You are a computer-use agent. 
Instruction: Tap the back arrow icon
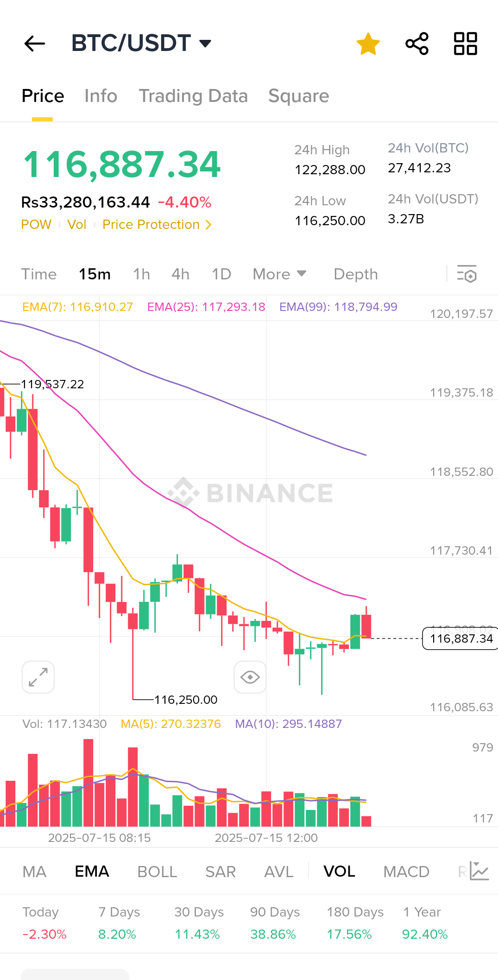click(35, 44)
